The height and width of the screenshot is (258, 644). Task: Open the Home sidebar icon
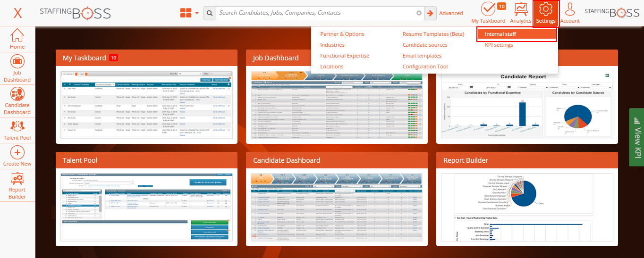tap(17, 39)
